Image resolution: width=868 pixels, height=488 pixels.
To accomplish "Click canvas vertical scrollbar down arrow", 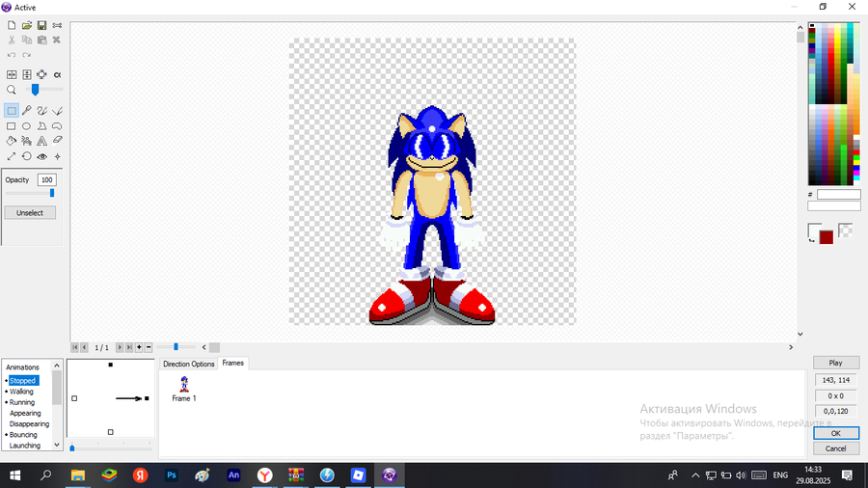I will pyautogui.click(x=800, y=334).
